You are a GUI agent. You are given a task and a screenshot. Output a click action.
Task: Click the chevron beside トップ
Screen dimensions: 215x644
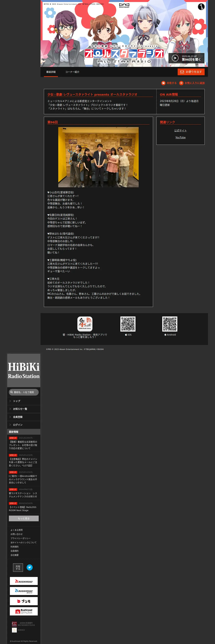(x=10, y=401)
